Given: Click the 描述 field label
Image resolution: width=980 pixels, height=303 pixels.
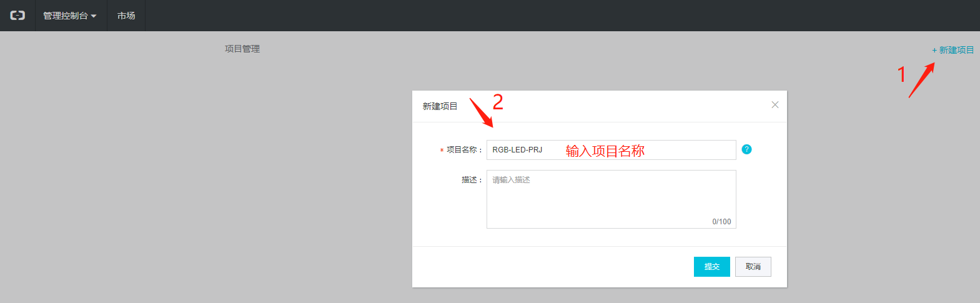Looking at the screenshot, I should 470,180.
